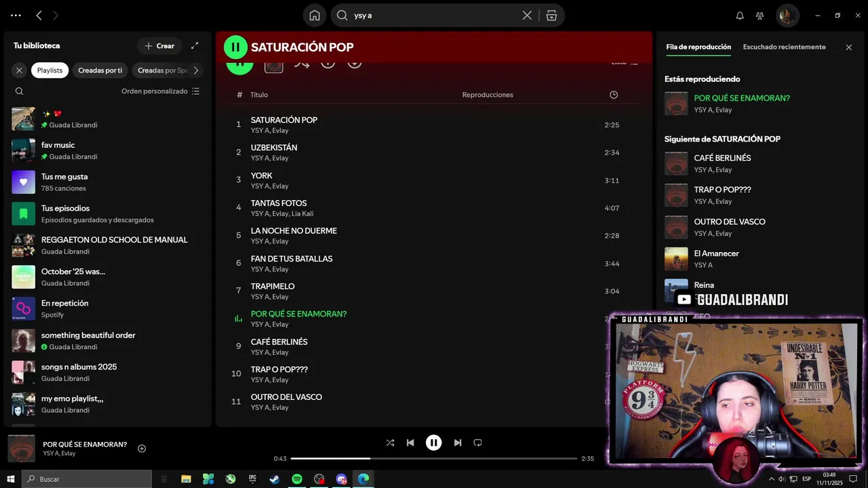Open the 'fav music' playlist
Viewport: 868px width, 488px height.
(108, 150)
